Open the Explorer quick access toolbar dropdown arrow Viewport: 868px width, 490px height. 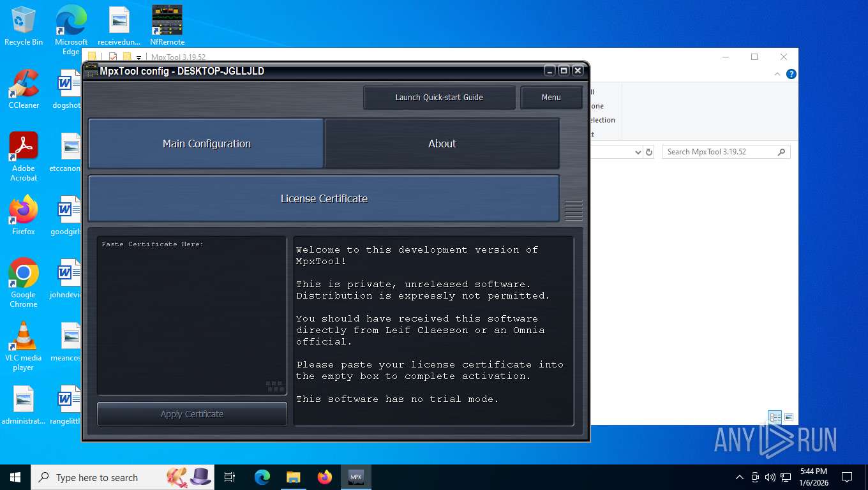pyautogui.click(x=138, y=57)
